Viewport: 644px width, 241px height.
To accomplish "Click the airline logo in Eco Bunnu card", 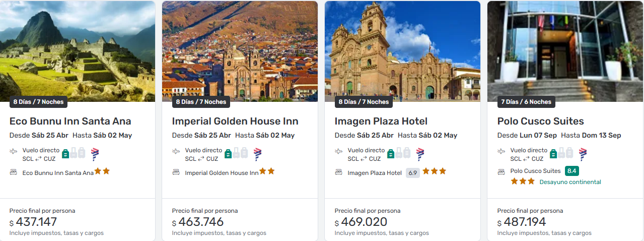I will pos(95,154).
